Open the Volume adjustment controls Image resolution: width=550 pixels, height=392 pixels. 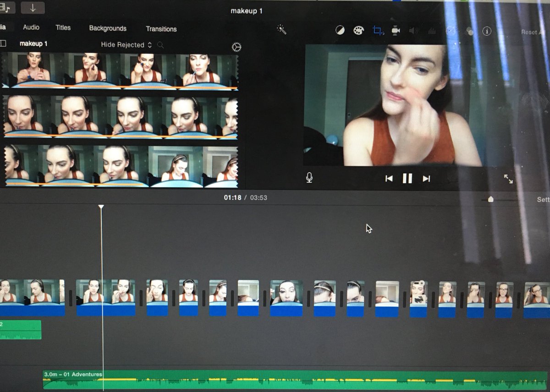tap(413, 30)
